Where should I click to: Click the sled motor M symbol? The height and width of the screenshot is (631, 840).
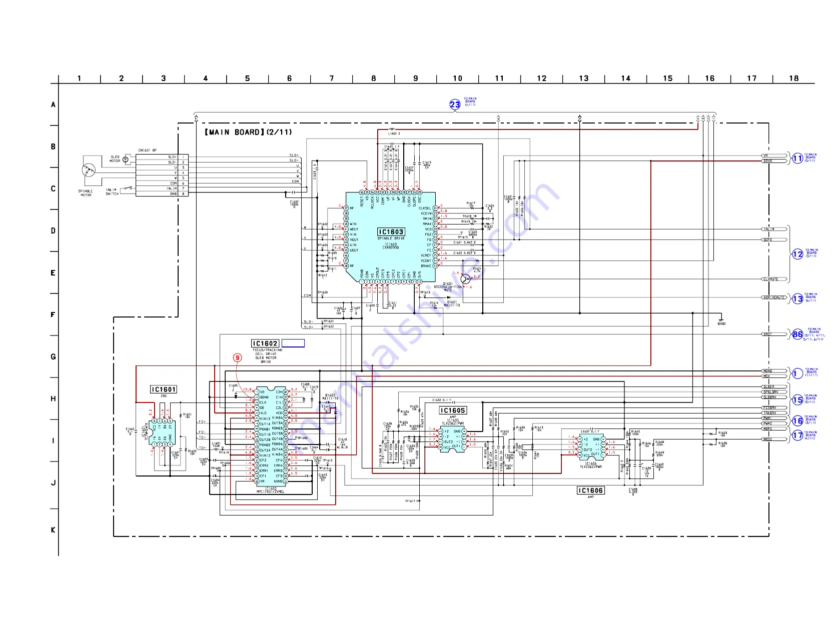(x=125, y=159)
